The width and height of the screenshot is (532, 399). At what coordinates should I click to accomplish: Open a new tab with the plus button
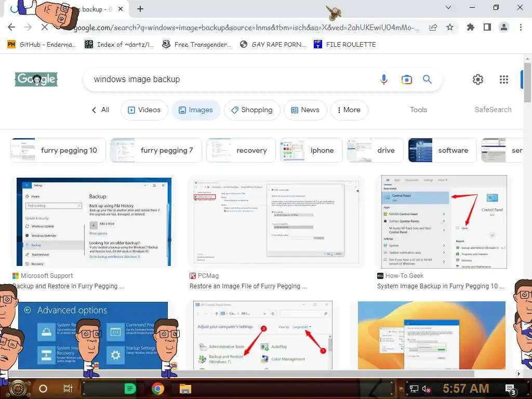[140, 9]
